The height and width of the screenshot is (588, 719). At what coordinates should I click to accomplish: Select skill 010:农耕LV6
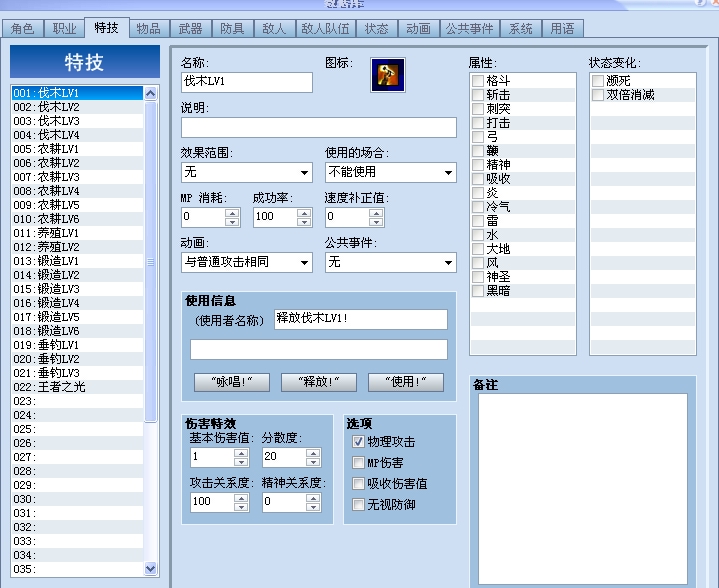coord(77,219)
